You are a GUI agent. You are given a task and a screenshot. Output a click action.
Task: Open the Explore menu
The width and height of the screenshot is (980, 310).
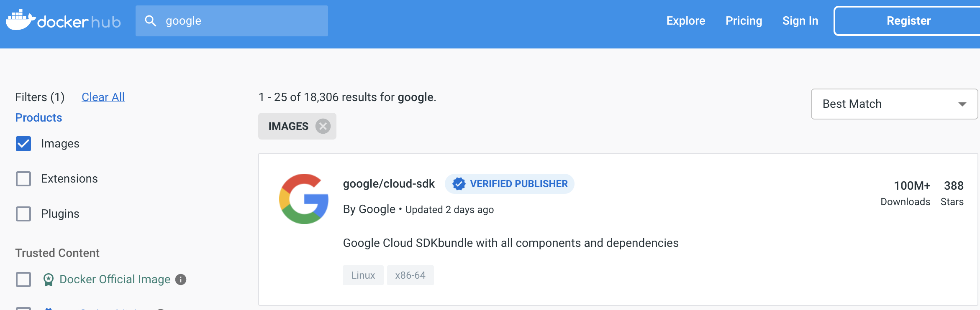pos(685,20)
